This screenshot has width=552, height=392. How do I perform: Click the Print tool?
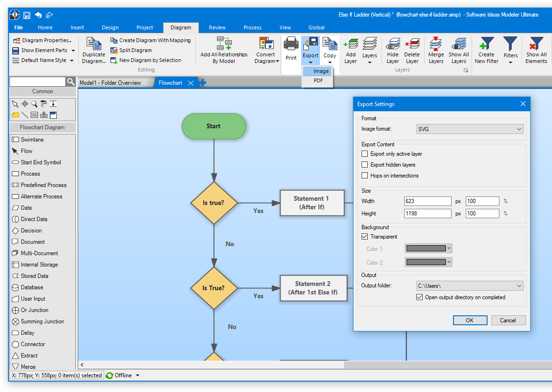(x=291, y=50)
